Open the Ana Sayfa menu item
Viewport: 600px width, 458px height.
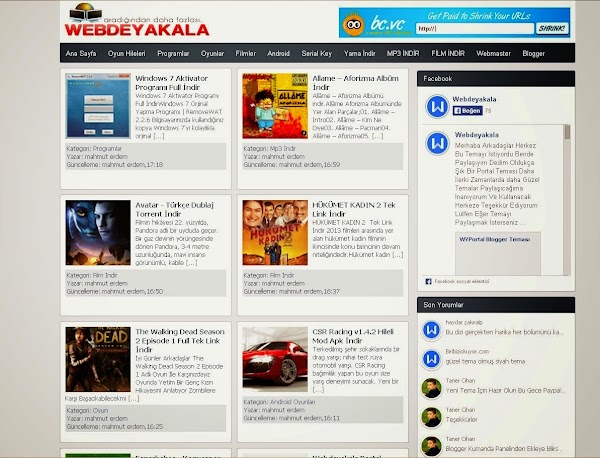point(81,54)
